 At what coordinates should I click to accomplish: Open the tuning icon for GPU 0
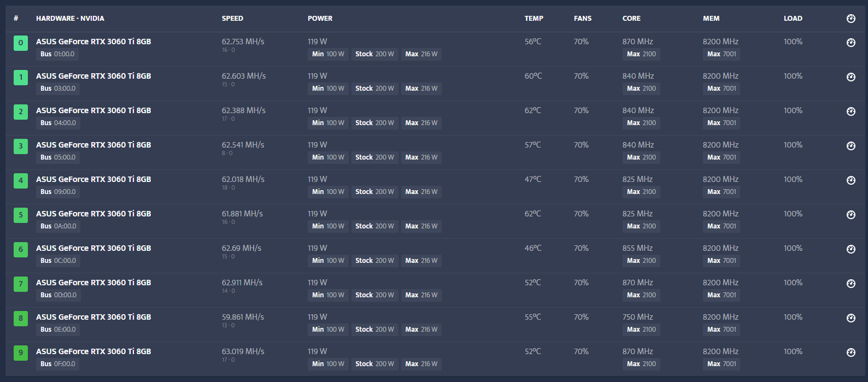pyautogui.click(x=851, y=43)
